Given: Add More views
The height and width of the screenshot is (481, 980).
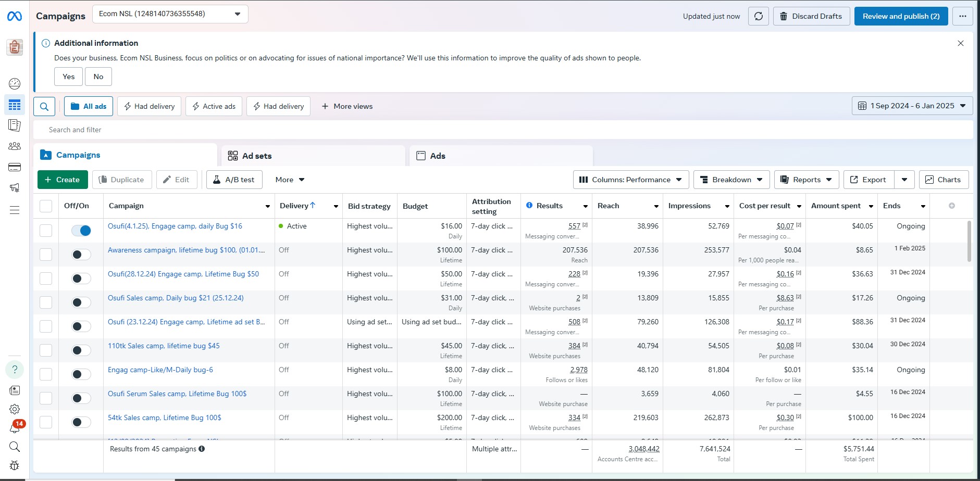Looking at the screenshot, I should point(347,106).
